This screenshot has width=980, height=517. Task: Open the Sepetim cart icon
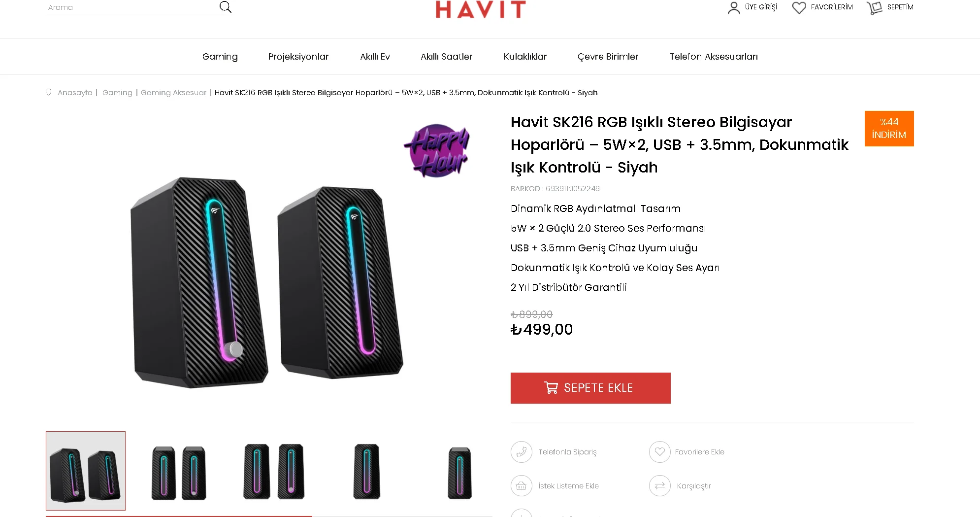[875, 8]
